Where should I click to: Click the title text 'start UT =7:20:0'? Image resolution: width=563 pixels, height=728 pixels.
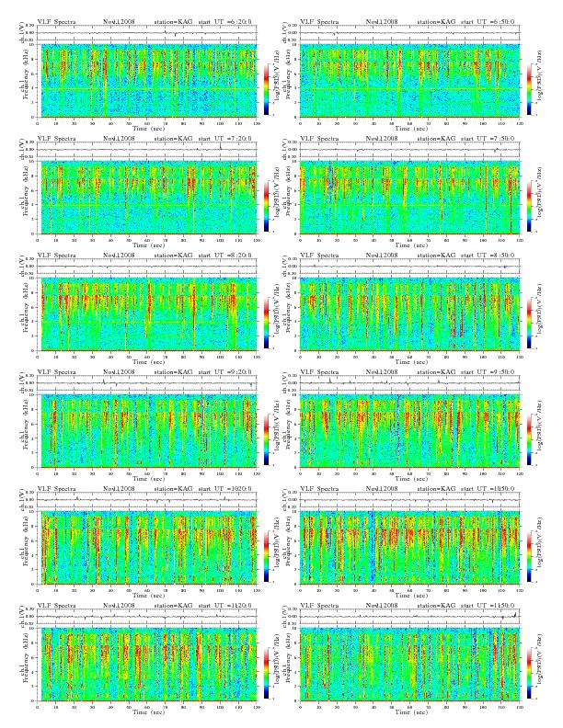coord(224,139)
